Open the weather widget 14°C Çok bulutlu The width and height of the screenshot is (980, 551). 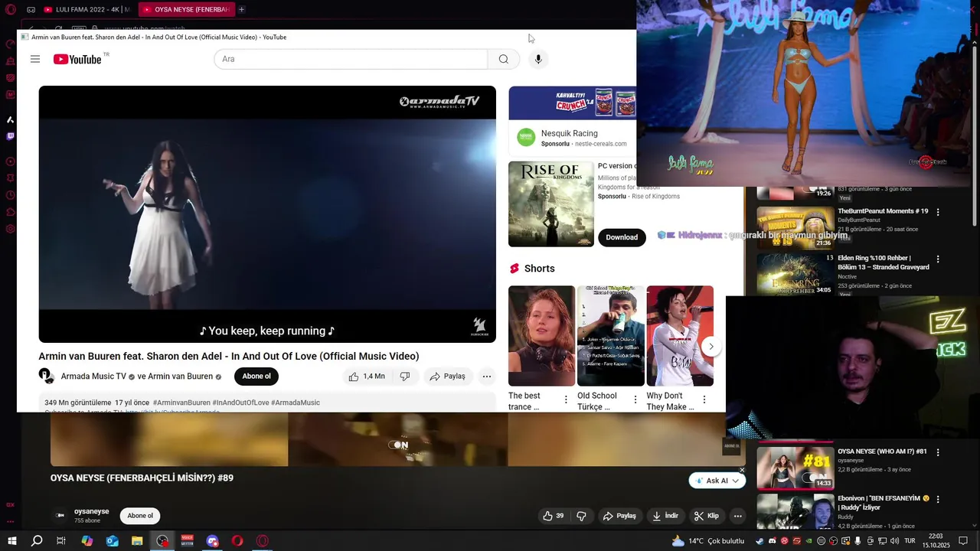pos(708,541)
